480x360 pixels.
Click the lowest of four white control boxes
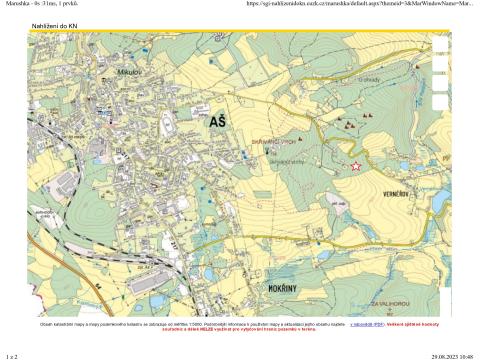(440, 102)
